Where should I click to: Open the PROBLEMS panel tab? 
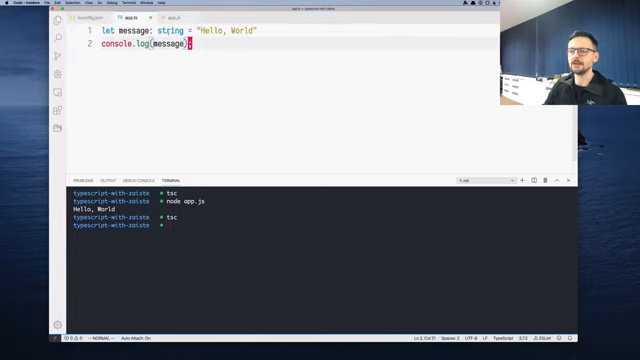click(83, 180)
